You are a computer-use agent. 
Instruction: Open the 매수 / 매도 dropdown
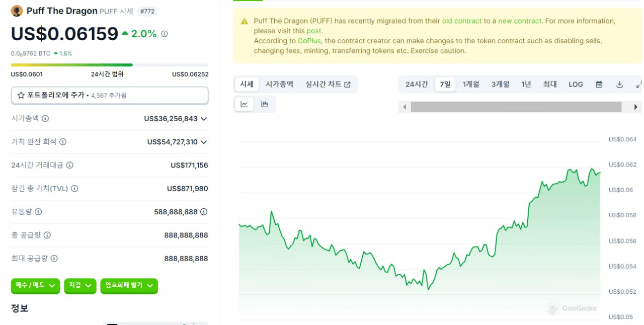(36, 286)
